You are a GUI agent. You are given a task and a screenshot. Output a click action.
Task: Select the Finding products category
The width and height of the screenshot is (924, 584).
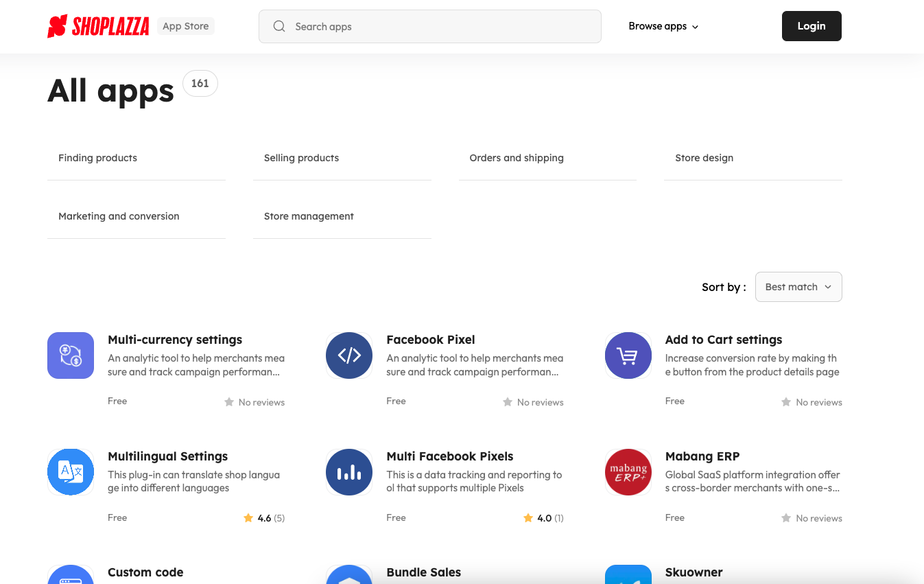click(97, 158)
